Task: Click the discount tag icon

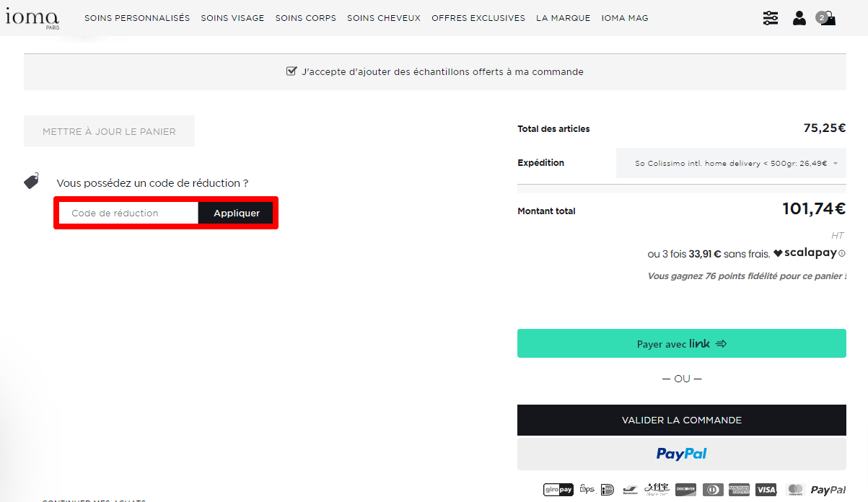Action: click(31, 181)
